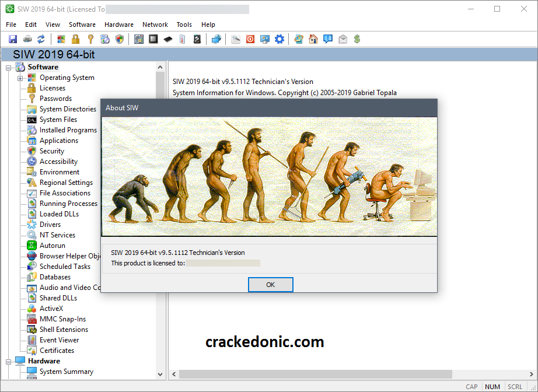Image resolution: width=538 pixels, height=392 pixels.
Task: Click the stacked-windows picture toolbar icon
Action: 299,39
